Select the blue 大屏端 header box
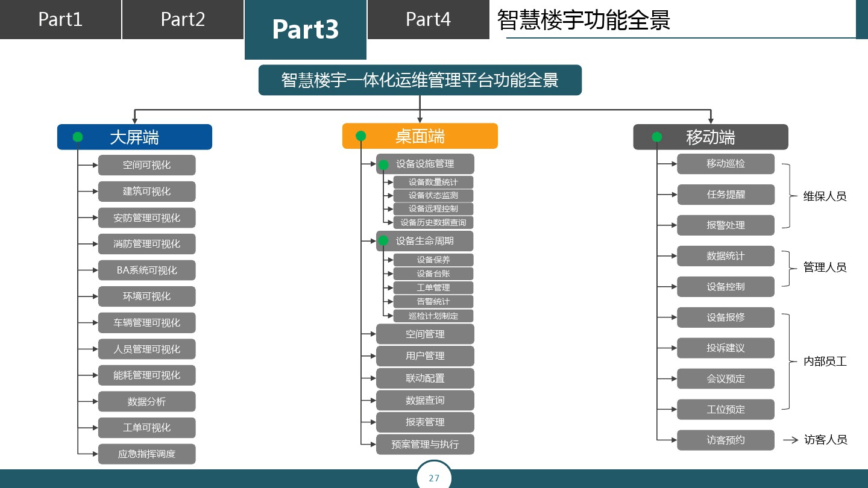 point(134,137)
